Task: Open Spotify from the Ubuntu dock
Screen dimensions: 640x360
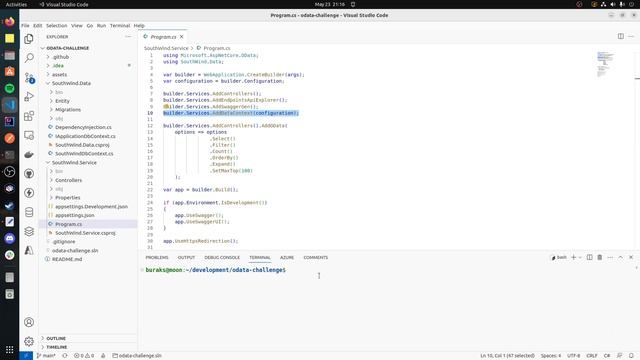Action: [9, 88]
